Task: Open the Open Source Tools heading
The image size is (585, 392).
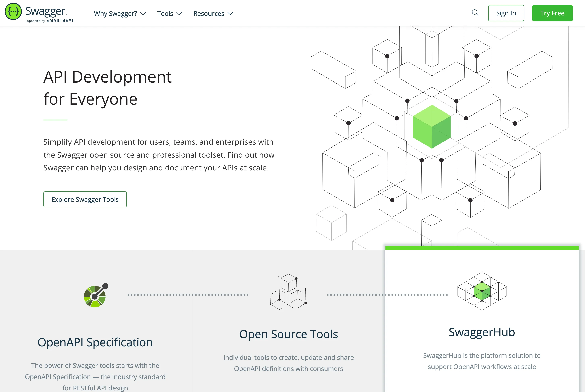Action: coord(288,334)
